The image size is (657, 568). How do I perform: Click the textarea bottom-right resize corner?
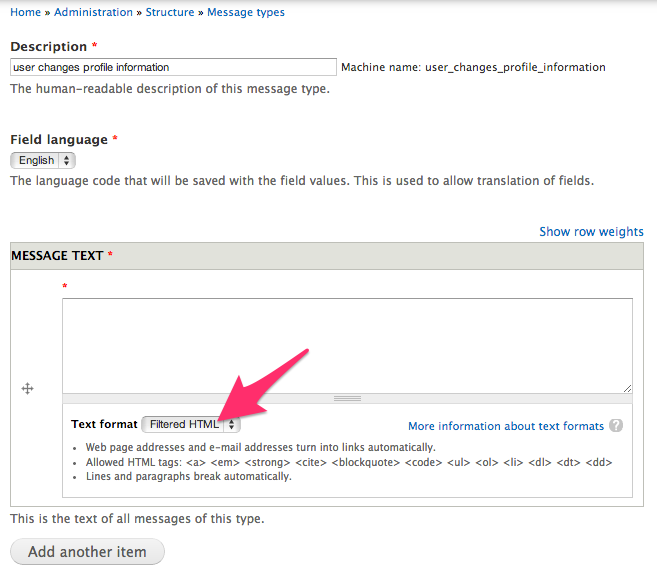pyautogui.click(x=627, y=387)
